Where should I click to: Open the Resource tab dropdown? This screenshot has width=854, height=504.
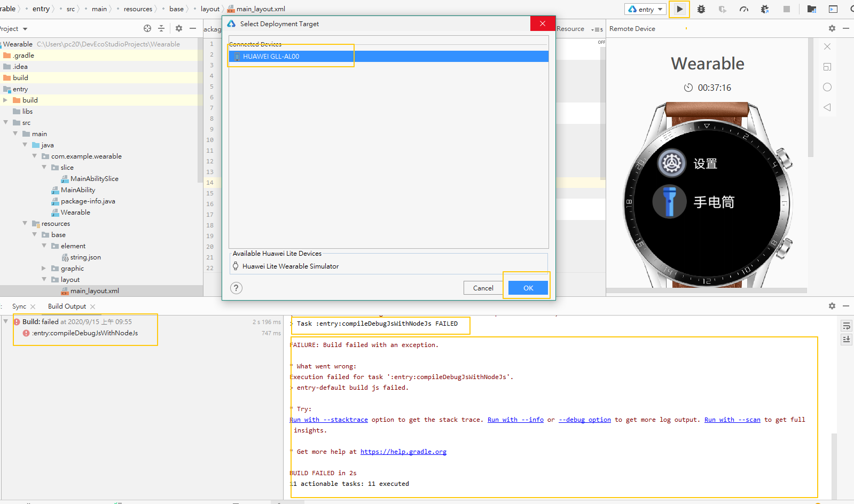[x=597, y=29]
